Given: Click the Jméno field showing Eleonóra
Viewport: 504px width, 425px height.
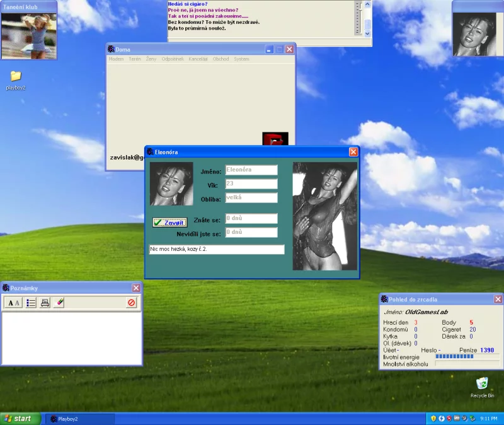Looking at the screenshot, I should point(251,170).
